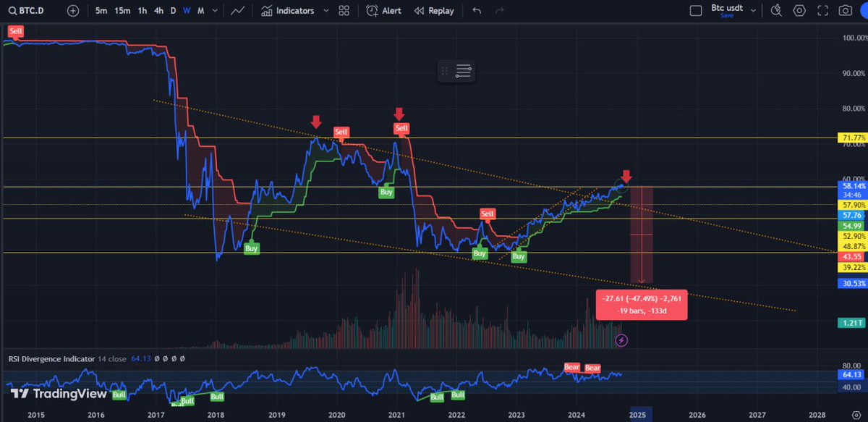Click the 54.99 green price label
The image size is (868, 422).
tap(854, 226)
